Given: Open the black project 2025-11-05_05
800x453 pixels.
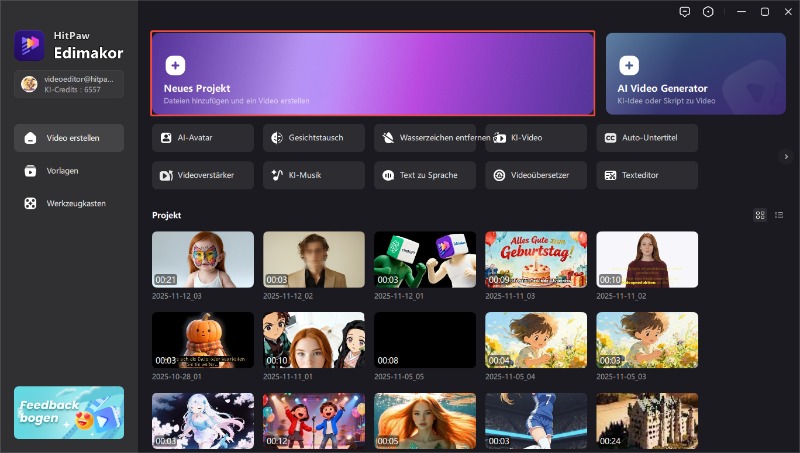Looking at the screenshot, I should tap(425, 340).
